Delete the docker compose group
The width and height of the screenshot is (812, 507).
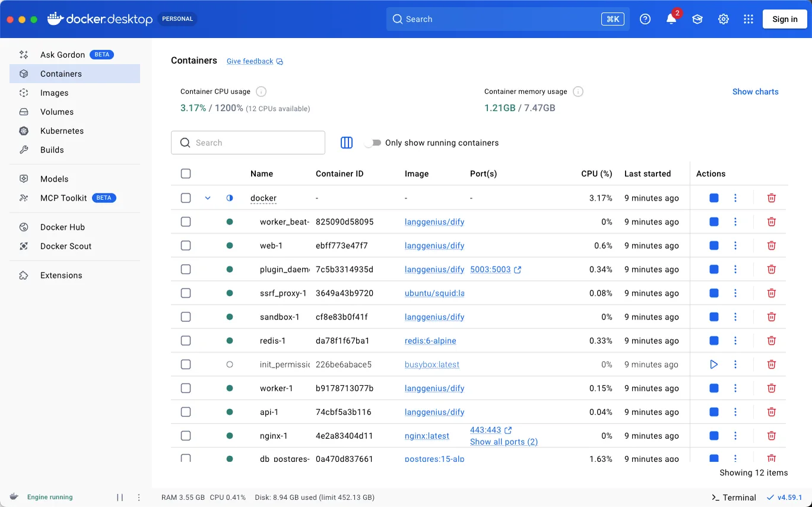772,198
